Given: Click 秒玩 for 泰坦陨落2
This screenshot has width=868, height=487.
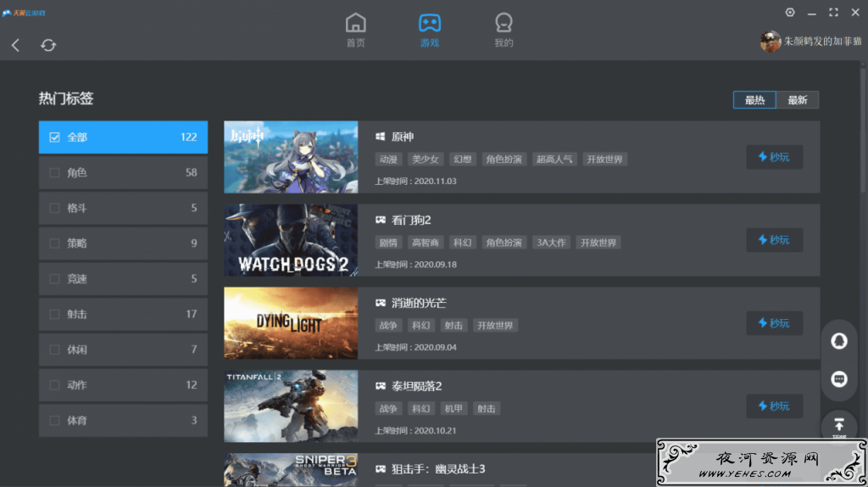Looking at the screenshot, I should pos(774,406).
